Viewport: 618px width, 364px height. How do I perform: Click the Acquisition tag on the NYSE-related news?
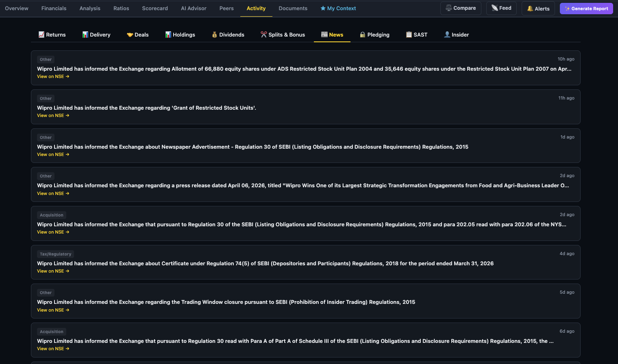point(51,215)
